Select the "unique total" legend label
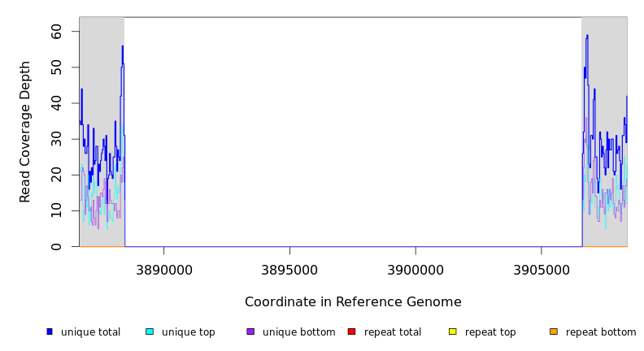Image resolution: width=644 pixels, height=351 pixels. tap(90, 332)
